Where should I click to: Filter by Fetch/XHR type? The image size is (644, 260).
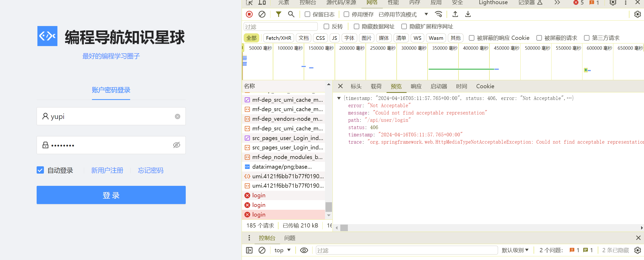[278, 38]
